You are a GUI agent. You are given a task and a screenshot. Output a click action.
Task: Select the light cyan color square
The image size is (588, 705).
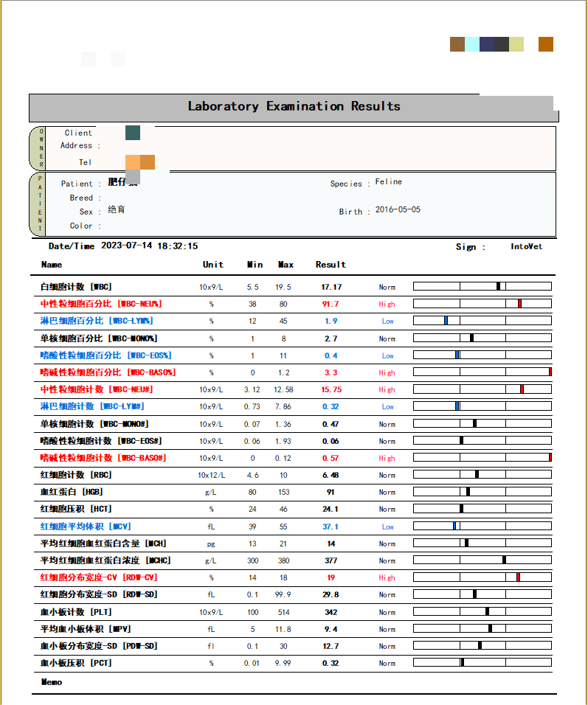coord(472,44)
